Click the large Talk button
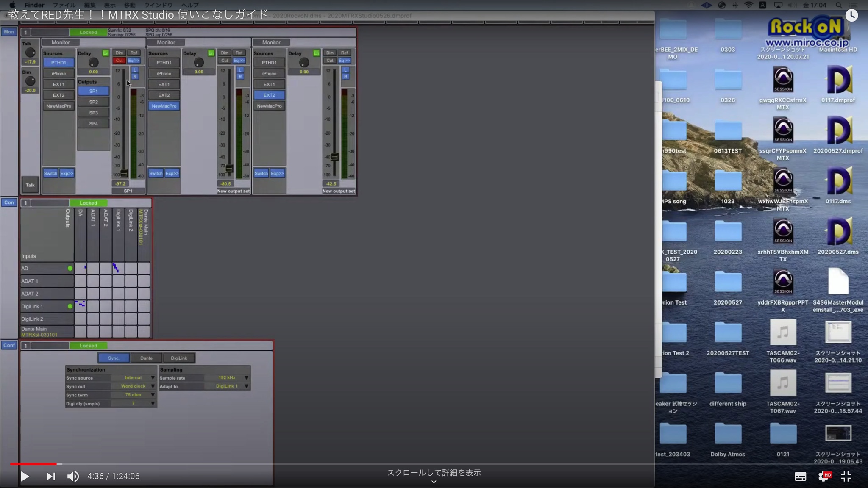Viewport: 868px width, 488px height. 30,185
